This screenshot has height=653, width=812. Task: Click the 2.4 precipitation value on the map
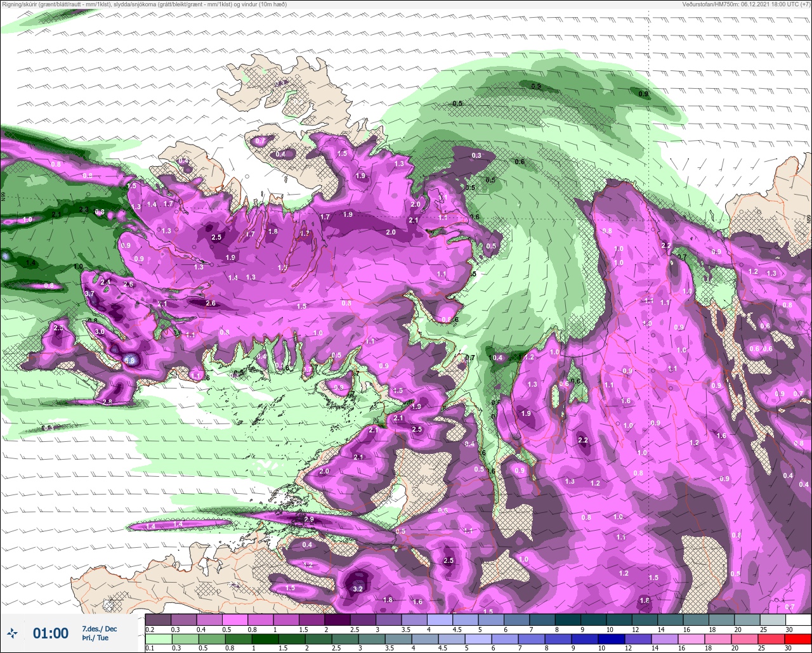pyautogui.click(x=105, y=282)
